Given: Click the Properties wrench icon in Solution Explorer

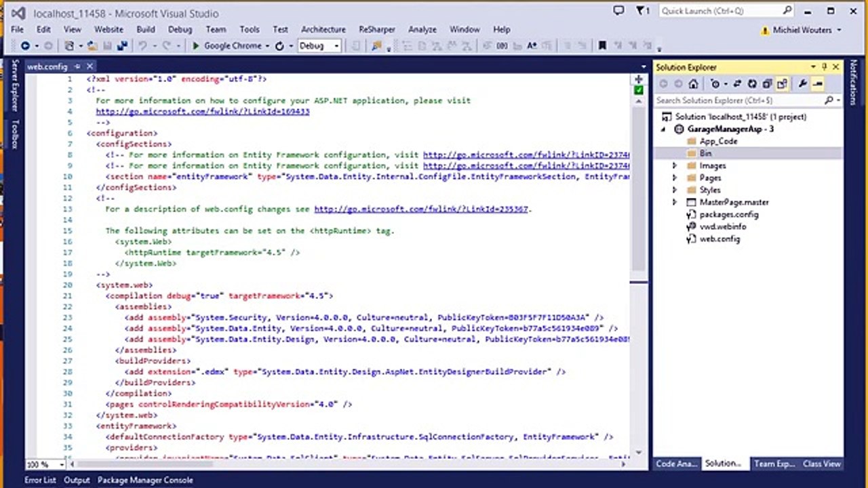Looking at the screenshot, I should (x=802, y=84).
